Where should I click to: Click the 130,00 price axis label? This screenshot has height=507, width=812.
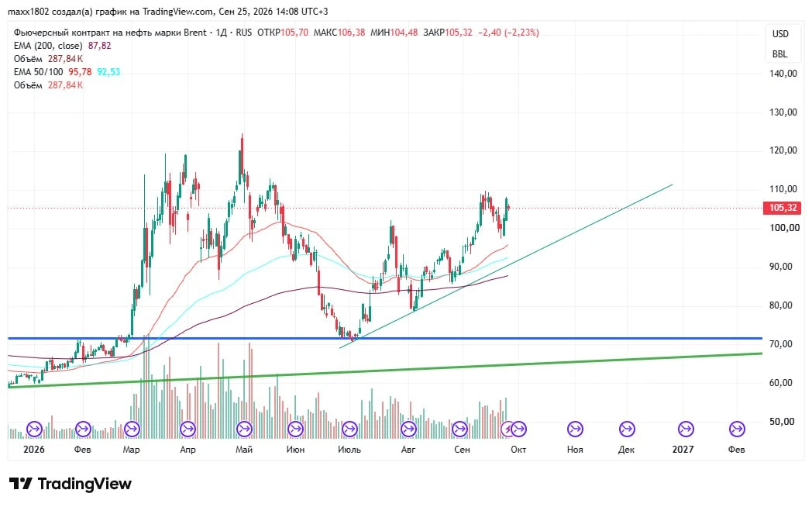783,112
